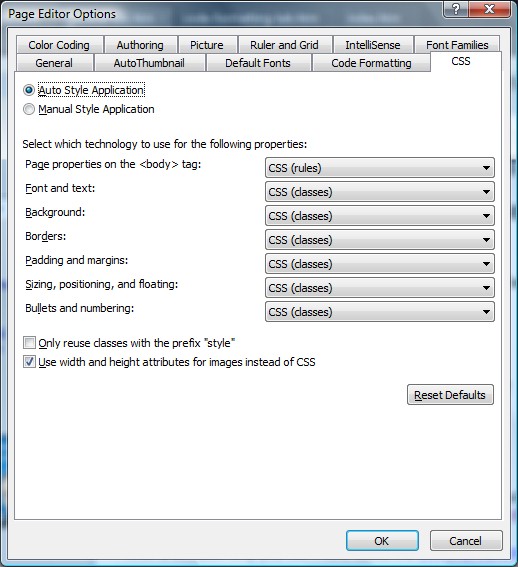
Task: Open Page properties on body tag dropdown
Action: pyautogui.click(x=380, y=168)
